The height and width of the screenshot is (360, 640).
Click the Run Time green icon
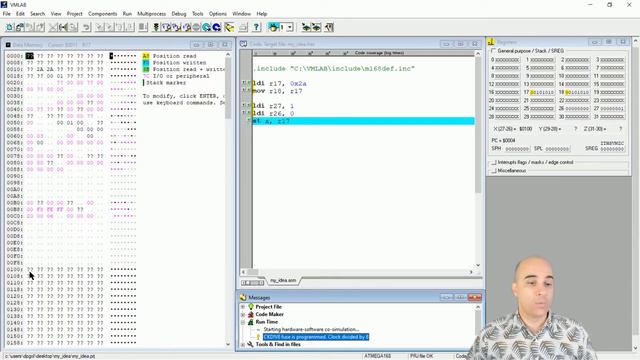tap(251, 322)
